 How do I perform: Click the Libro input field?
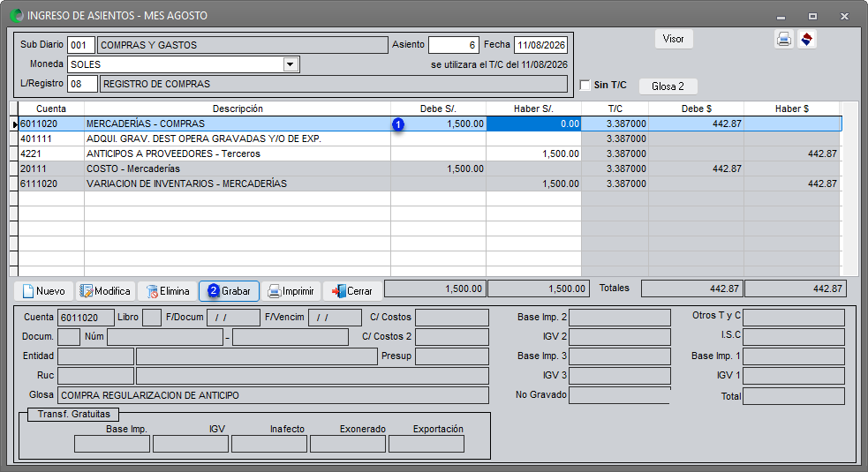(x=152, y=318)
